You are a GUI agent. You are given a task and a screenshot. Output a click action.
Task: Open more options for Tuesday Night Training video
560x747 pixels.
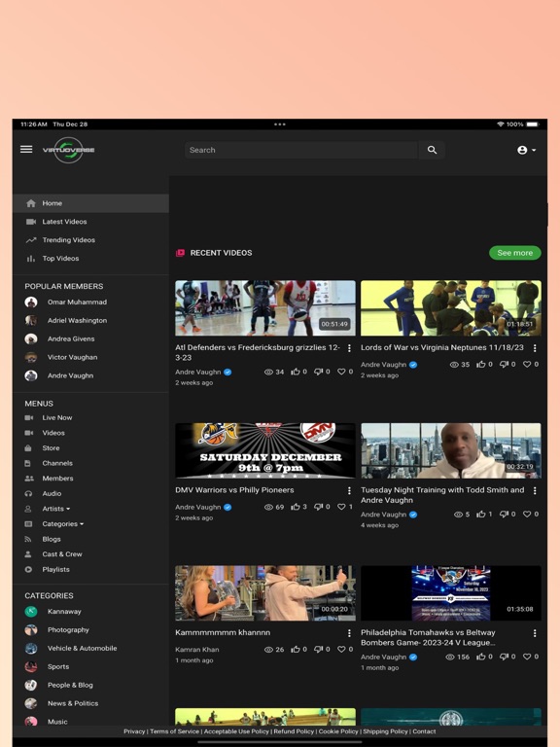point(535,490)
